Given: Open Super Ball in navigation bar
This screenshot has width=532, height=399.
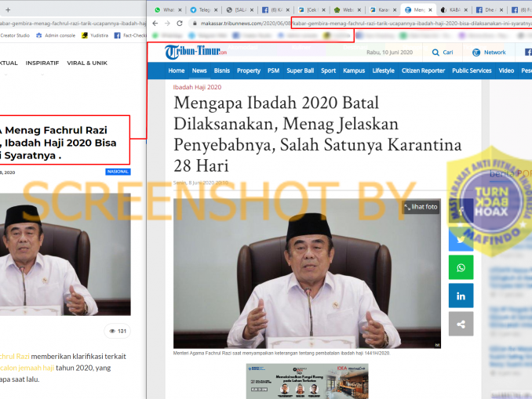Looking at the screenshot, I should 301,71.
